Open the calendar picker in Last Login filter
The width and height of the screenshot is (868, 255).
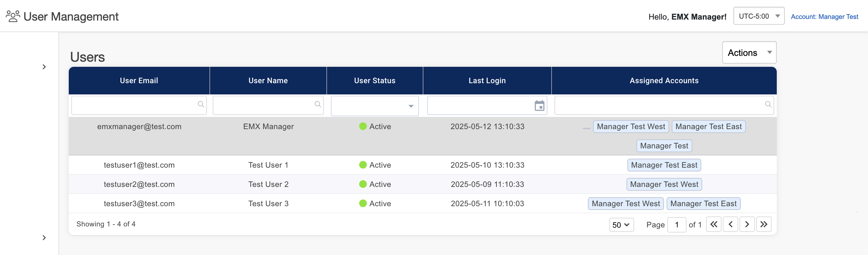click(539, 106)
